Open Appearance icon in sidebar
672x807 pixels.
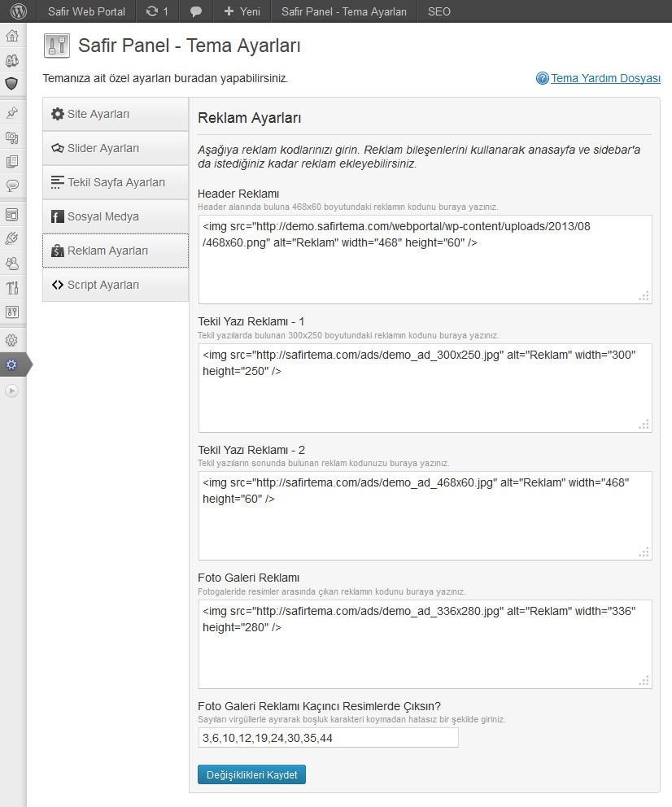[x=12, y=215]
